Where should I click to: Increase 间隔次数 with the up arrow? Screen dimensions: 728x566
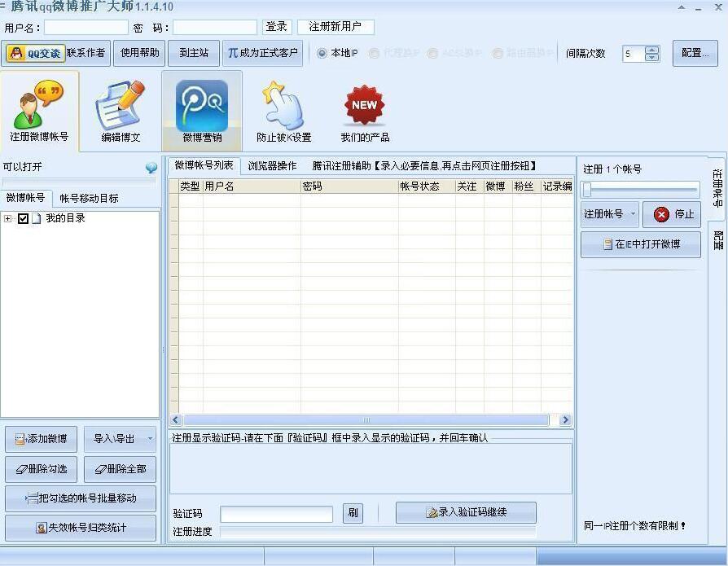(651, 50)
